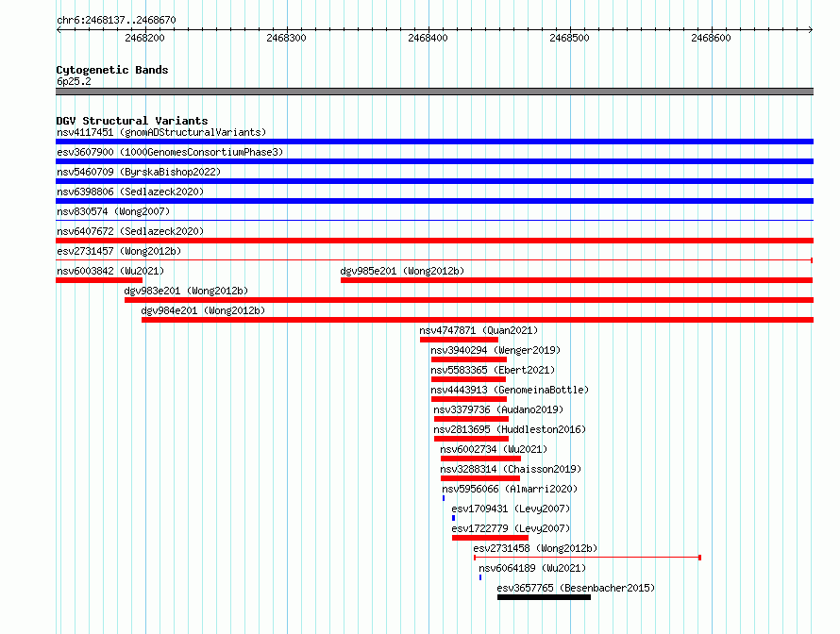
Task: Open dgv985e201 (Wong2012b) variant label
Action: (x=402, y=271)
